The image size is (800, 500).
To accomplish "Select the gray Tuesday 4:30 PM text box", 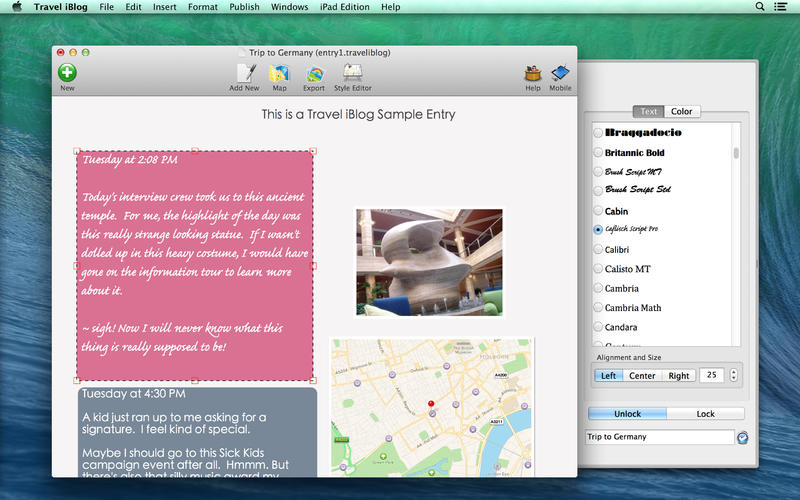I will 197,433.
